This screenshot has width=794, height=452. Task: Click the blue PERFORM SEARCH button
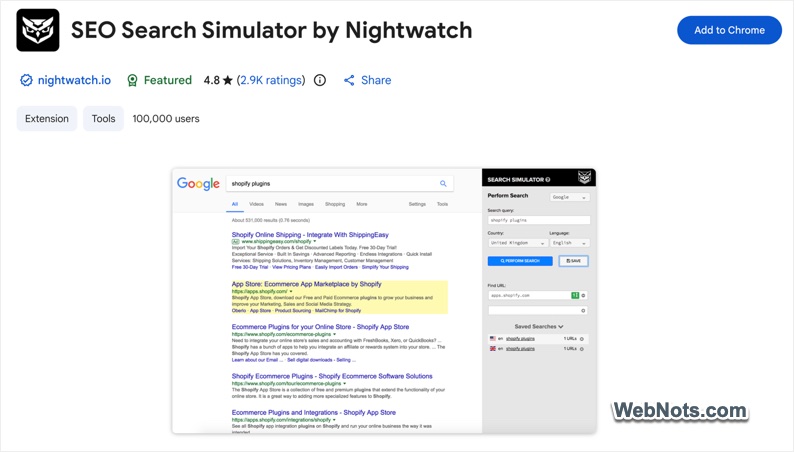click(520, 261)
